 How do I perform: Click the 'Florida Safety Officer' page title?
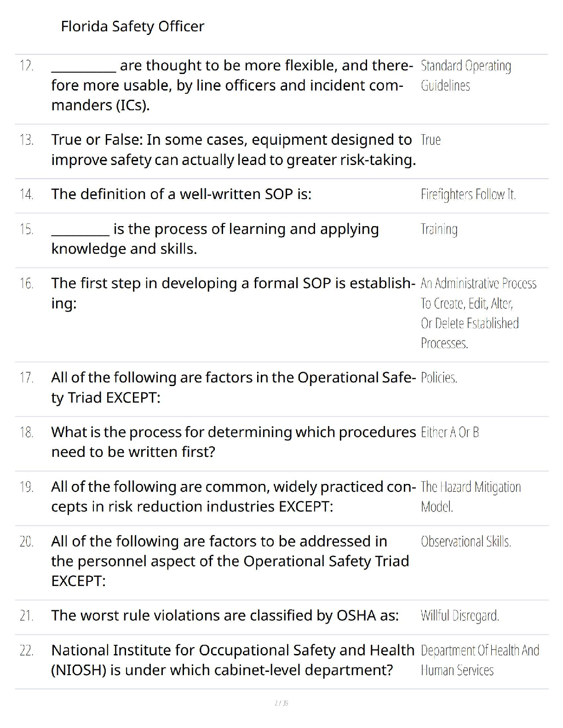[132, 26]
